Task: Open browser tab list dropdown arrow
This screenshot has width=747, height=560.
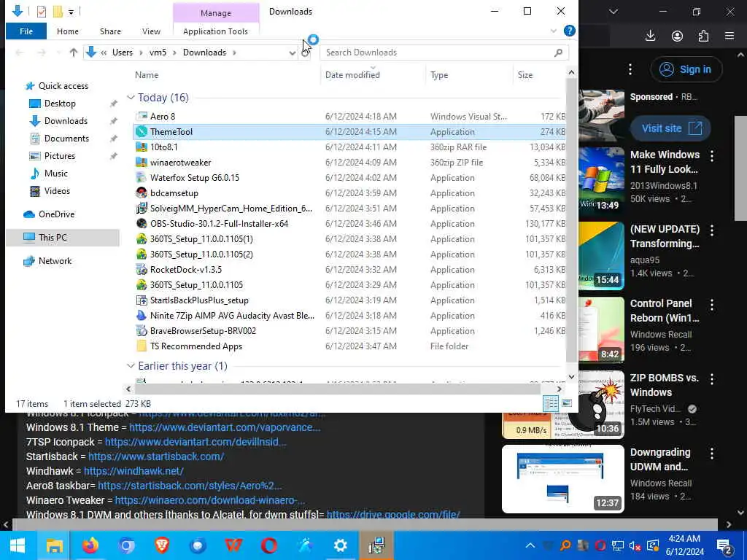Action: (x=613, y=12)
